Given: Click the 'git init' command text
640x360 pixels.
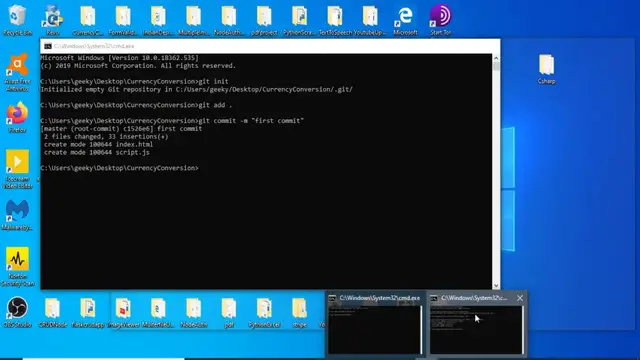Looking at the screenshot, I should click(x=213, y=82).
